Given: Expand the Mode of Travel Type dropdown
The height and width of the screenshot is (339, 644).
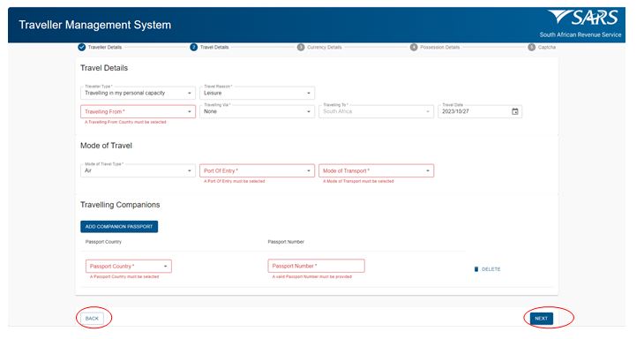Looking at the screenshot, I should click(x=138, y=170).
